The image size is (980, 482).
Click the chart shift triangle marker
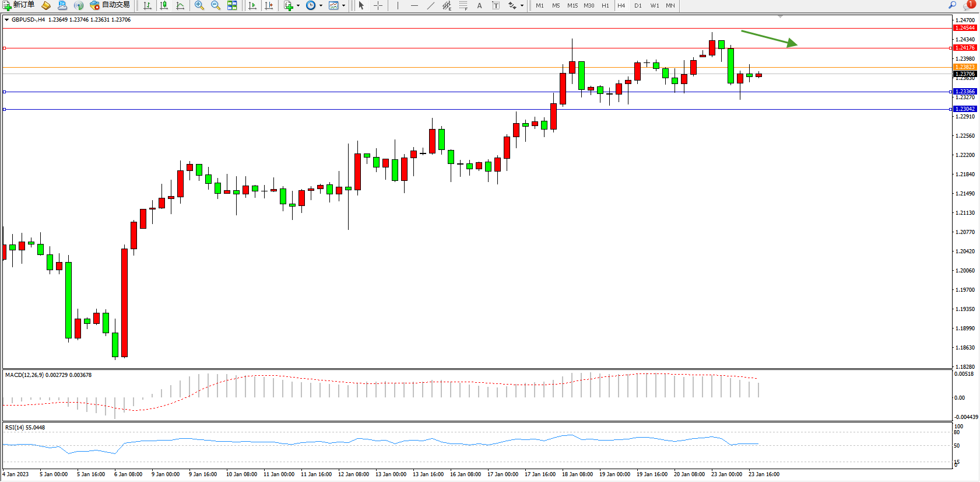click(x=780, y=16)
